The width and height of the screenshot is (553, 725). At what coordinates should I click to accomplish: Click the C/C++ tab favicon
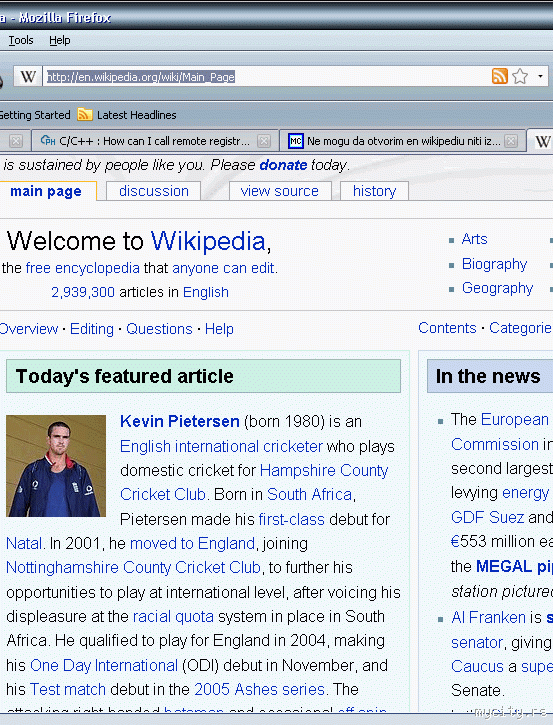point(48,141)
